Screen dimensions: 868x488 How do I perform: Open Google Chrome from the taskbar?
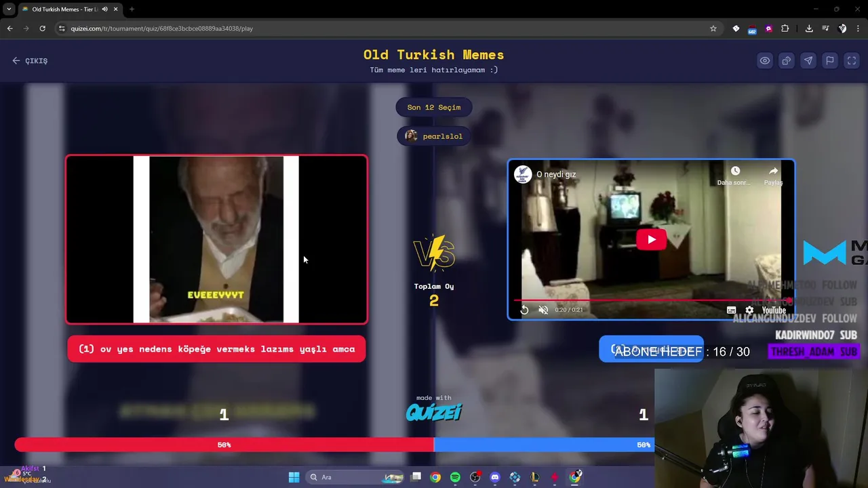coord(435,477)
